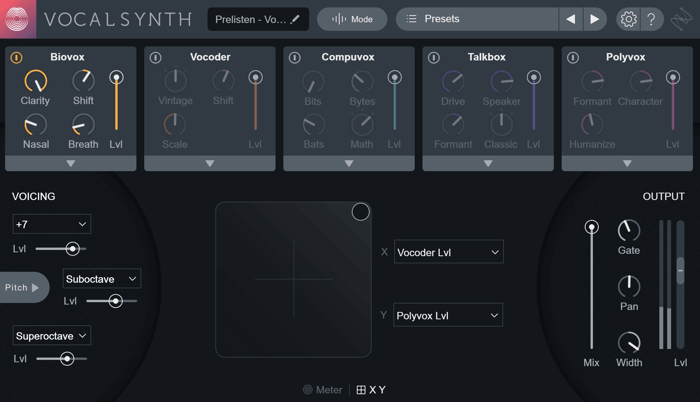
Task: Open the Presets menu
Action: click(477, 19)
